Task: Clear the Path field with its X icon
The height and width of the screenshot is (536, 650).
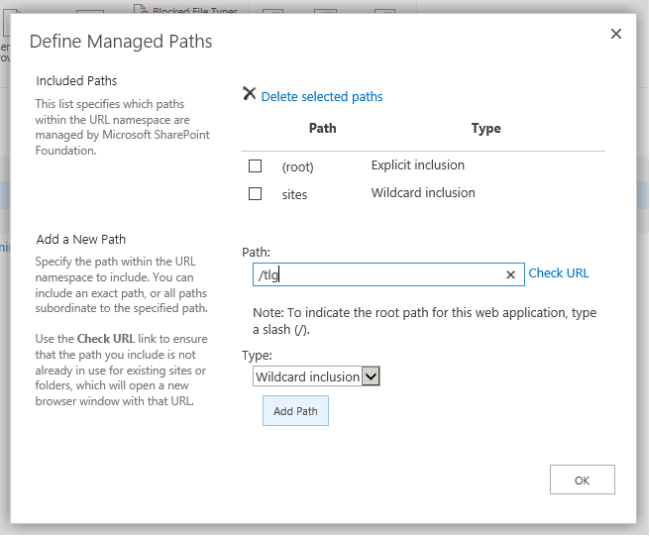Action: (510, 274)
